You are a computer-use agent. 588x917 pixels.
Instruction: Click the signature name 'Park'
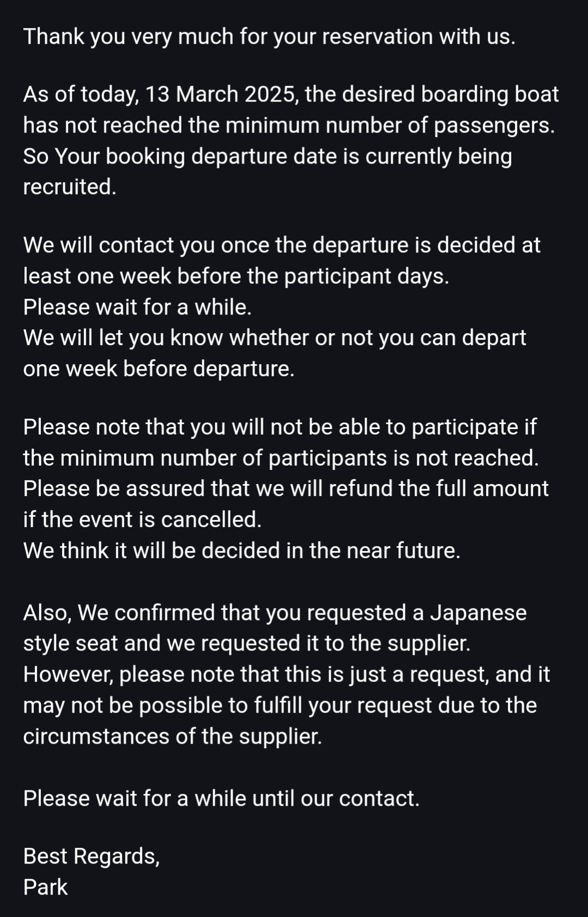(45, 888)
